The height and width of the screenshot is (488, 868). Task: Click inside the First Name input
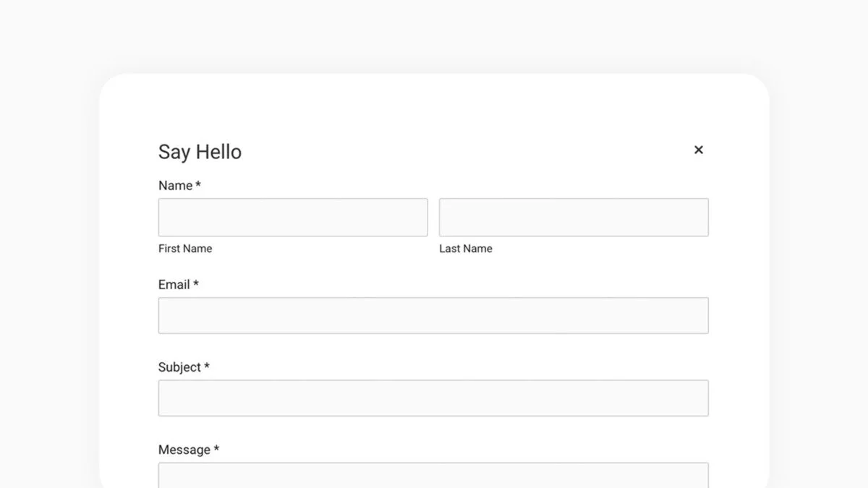click(x=292, y=217)
